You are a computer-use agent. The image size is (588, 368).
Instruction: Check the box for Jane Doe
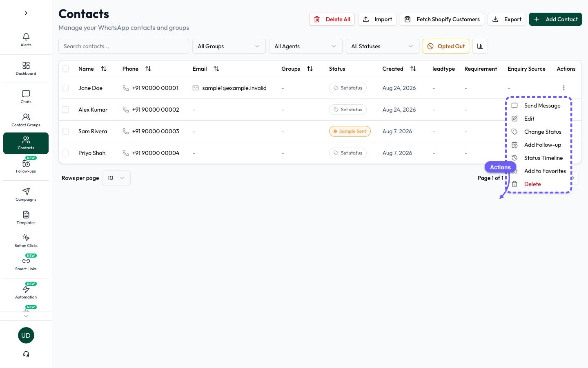point(65,88)
